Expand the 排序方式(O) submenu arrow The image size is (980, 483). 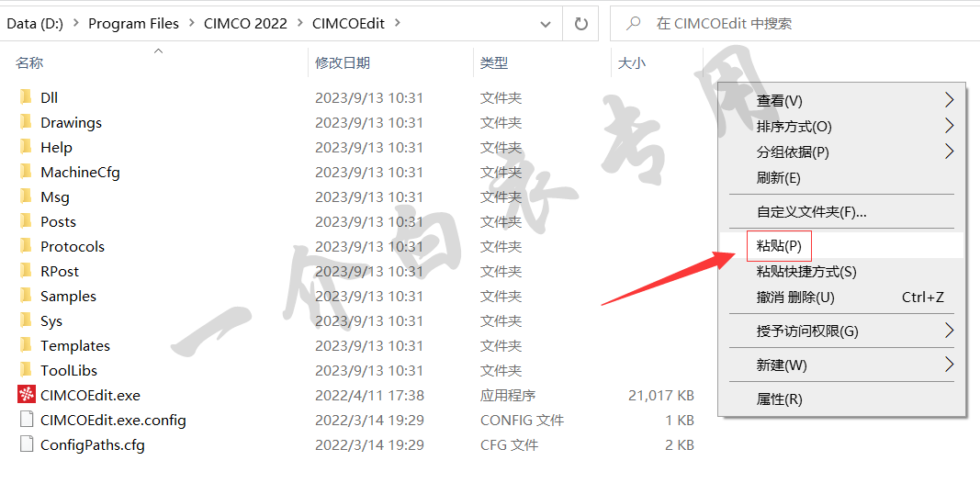point(950,126)
